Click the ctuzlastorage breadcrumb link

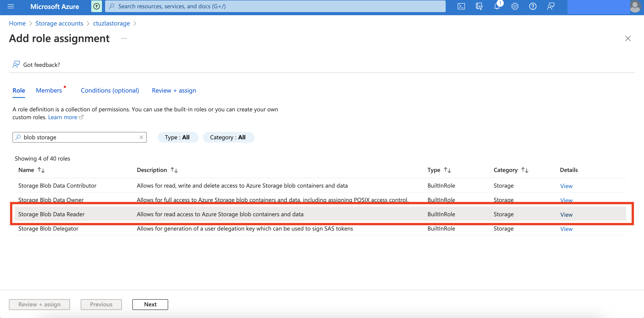(111, 23)
